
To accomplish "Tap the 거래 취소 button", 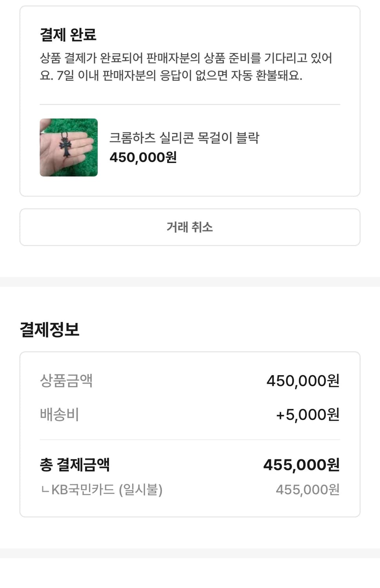I will point(190,227).
